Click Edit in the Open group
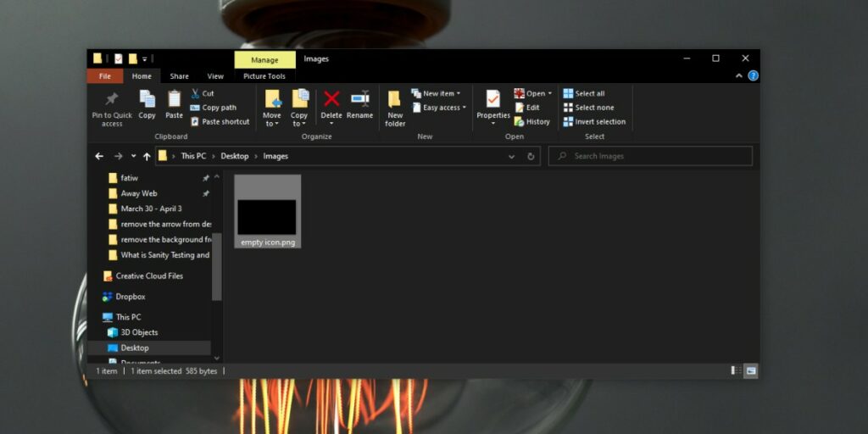The height and width of the screenshot is (434, 868). coord(527,108)
